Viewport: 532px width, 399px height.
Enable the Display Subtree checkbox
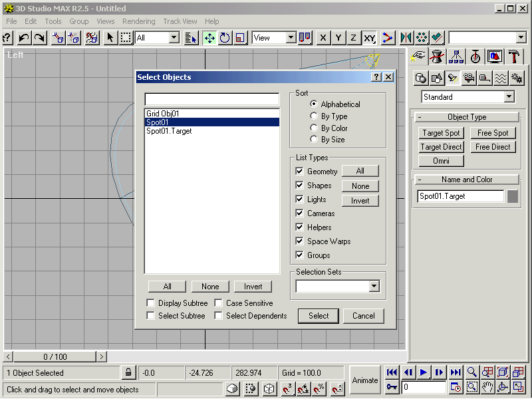150,303
